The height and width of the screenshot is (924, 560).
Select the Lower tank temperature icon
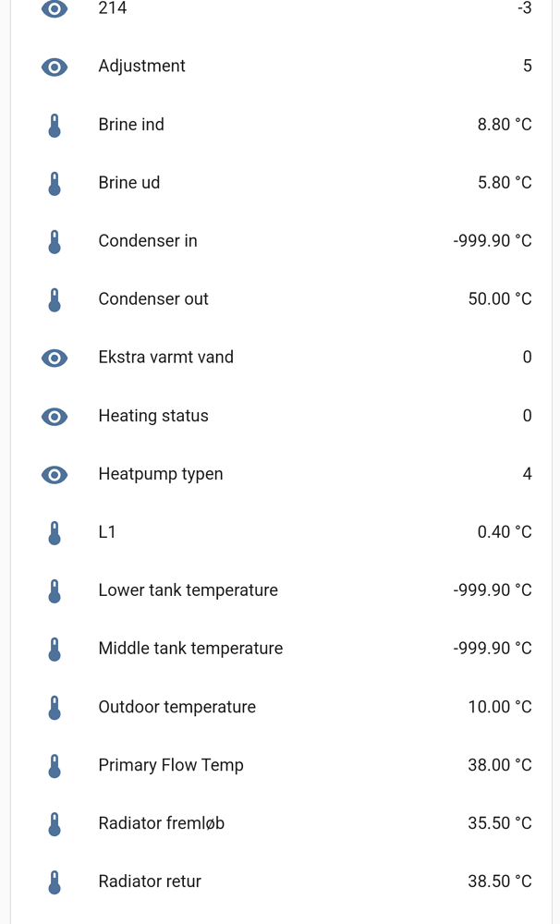54,590
